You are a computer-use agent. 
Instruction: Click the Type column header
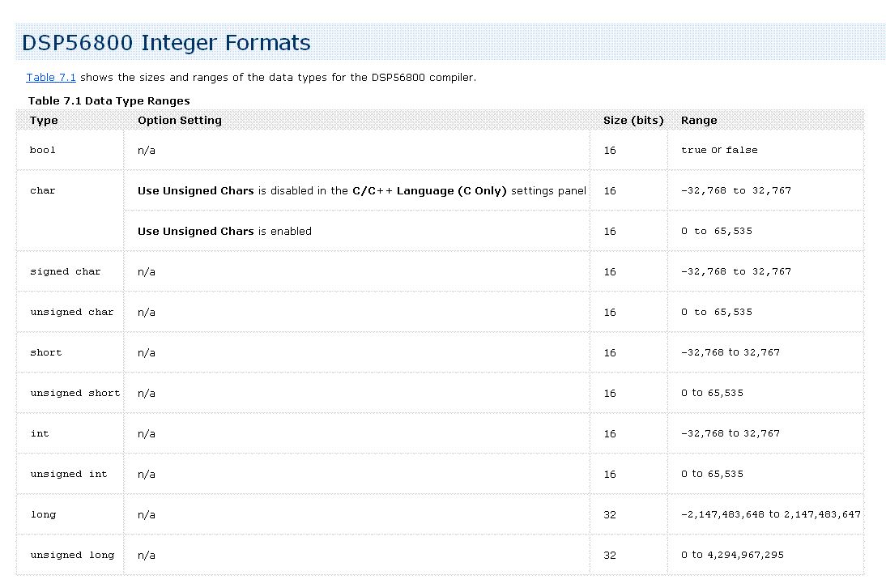coord(44,121)
